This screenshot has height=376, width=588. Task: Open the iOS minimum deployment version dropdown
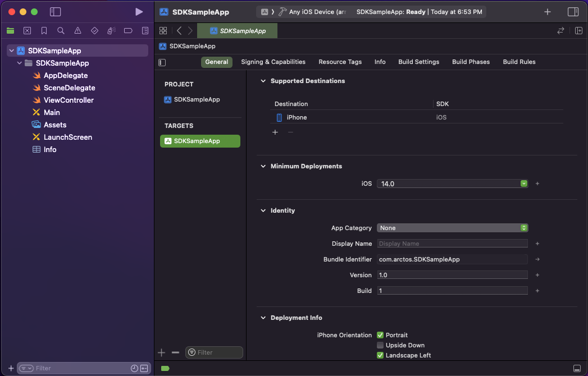click(452, 184)
